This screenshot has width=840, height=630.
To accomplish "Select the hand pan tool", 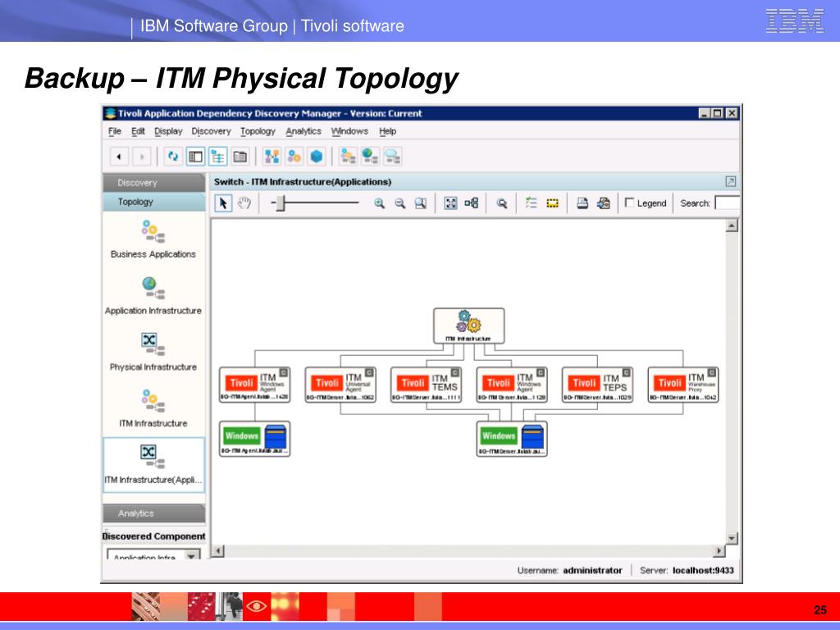I will point(244,203).
